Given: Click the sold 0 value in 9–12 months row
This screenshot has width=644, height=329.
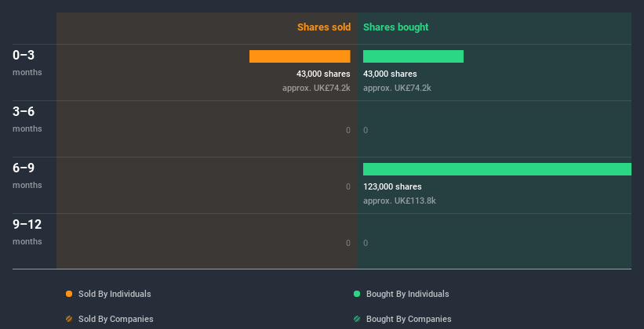Looking at the screenshot, I should 348,243.
